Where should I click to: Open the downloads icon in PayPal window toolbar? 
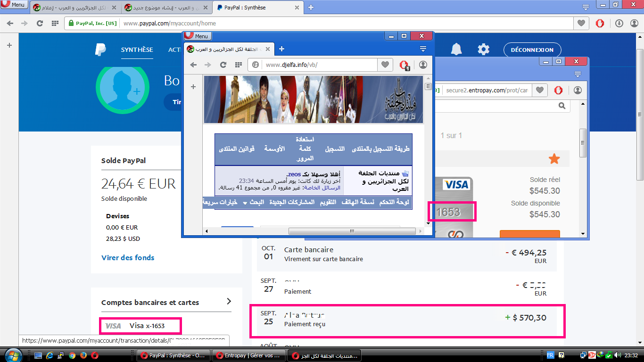pos(619,23)
